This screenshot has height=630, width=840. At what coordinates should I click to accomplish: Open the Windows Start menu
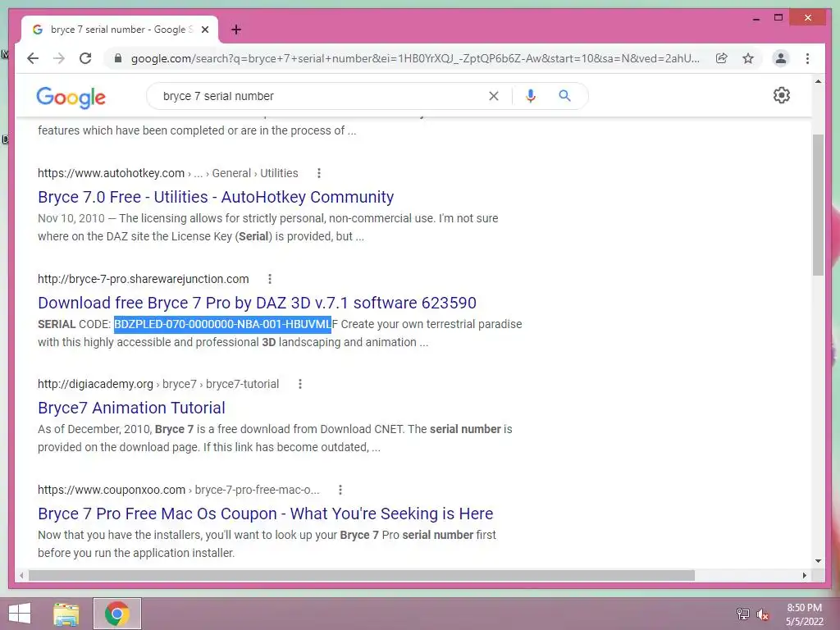click(20, 614)
